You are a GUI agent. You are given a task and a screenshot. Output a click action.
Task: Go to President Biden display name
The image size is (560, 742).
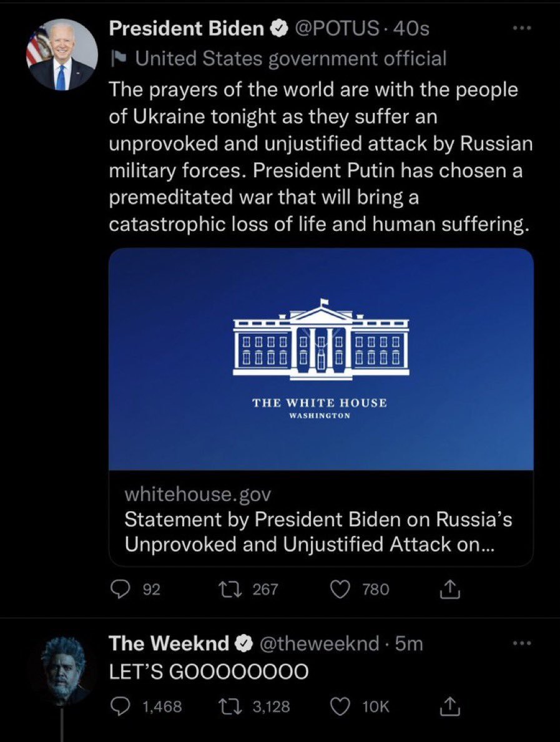point(186,29)
